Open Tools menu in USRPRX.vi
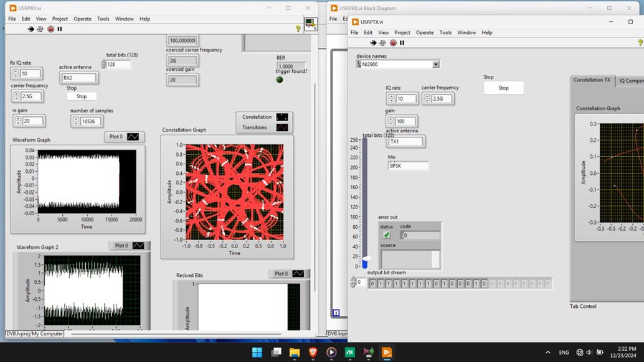644x362 pixels. click(103, 19)
